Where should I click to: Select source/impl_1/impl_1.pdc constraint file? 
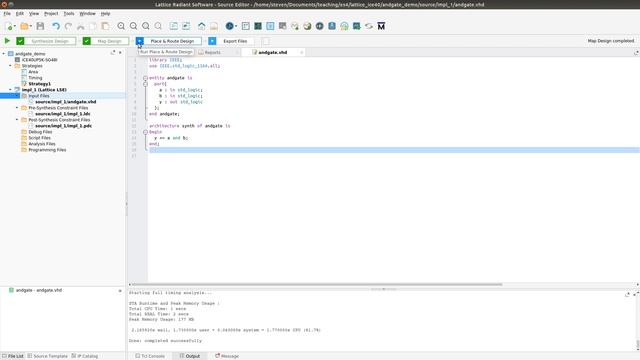pyautogui.click(x=63, y=126)
